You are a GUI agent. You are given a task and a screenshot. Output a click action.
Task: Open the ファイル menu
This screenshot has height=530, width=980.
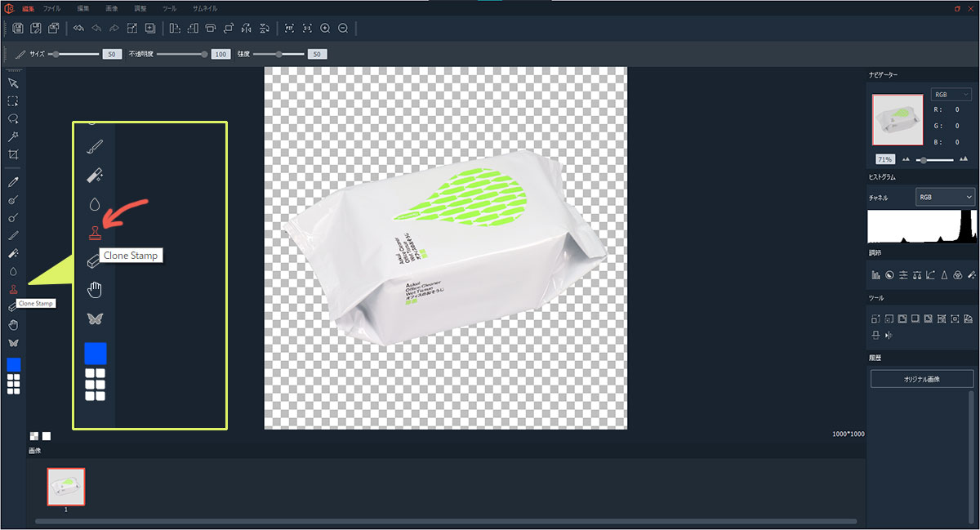point(51,8)
